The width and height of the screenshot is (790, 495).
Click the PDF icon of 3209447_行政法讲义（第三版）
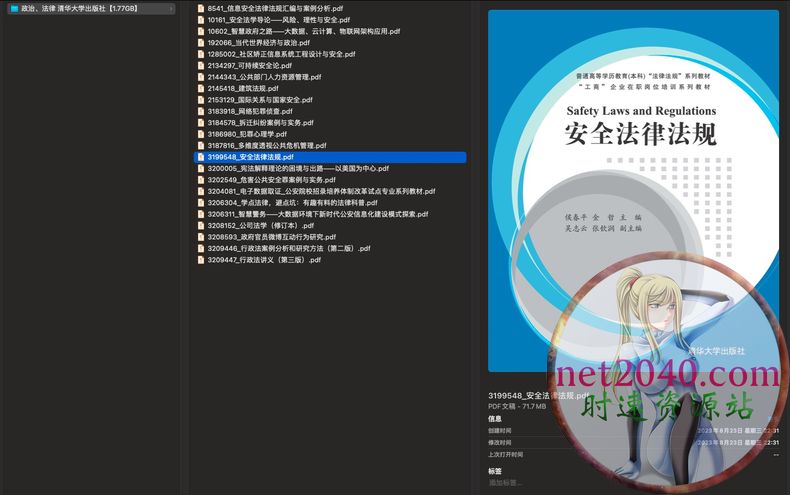point(201,260)
